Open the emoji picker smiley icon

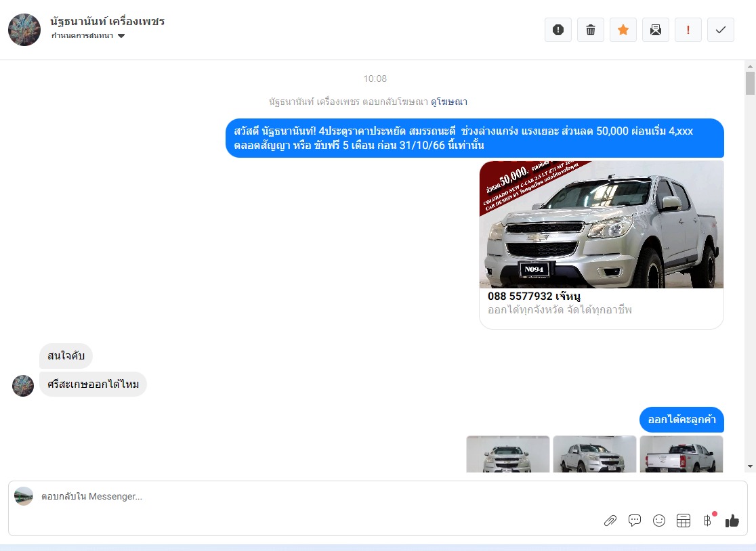(x=658, y=521)
